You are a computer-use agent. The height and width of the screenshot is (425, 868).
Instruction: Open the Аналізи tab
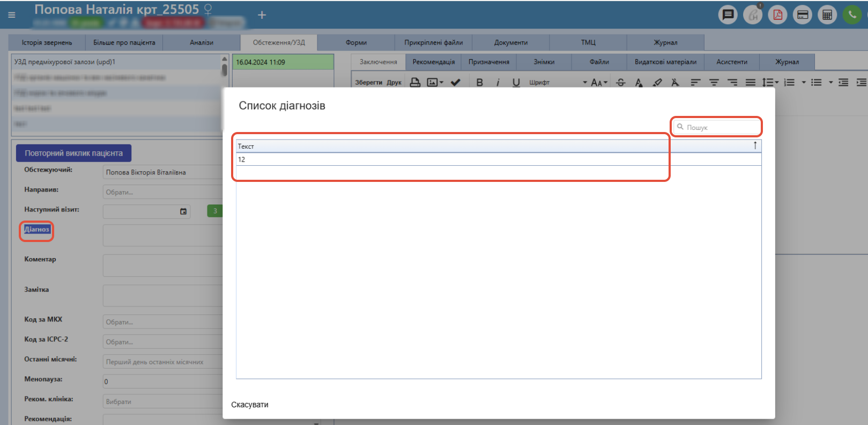(202, 42)
